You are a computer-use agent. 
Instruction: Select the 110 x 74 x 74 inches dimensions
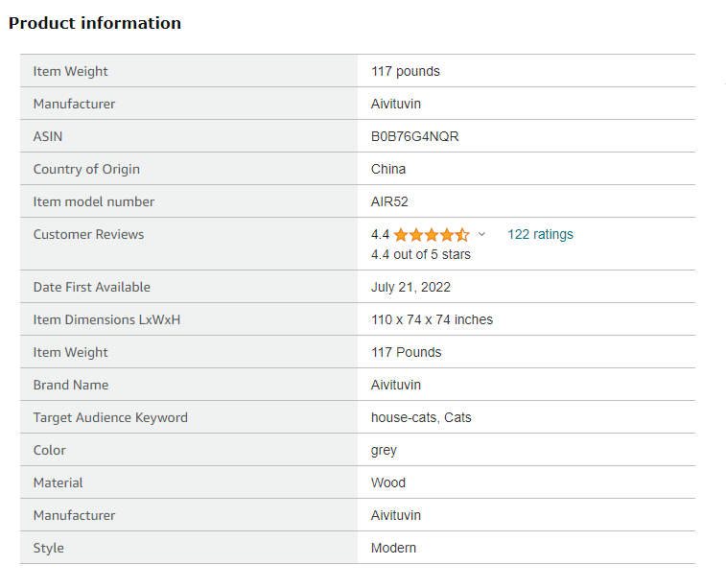(432, 319)
